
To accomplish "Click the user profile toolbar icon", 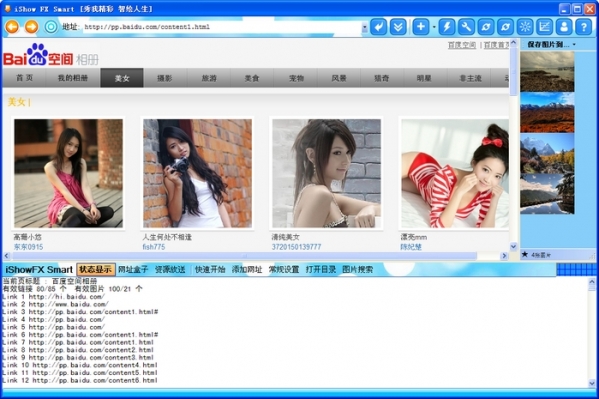I will [564, 27].
